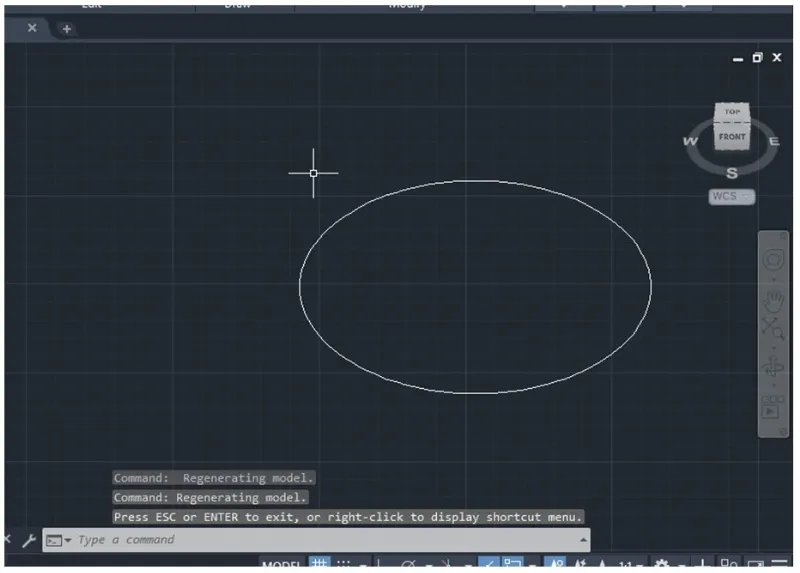Rotate view to South on ViewCube compass
Image resolution: width=800 pixels, height=573 pixels.
732,173
